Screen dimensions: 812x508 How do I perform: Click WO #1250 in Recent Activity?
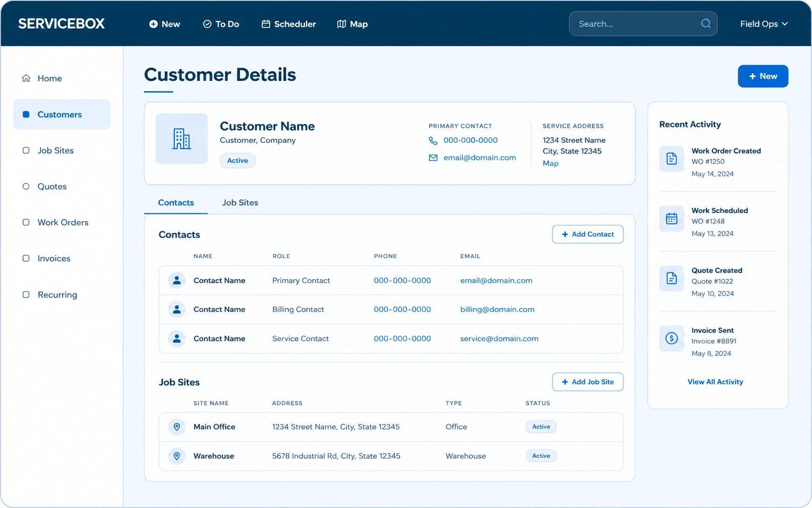708,161
